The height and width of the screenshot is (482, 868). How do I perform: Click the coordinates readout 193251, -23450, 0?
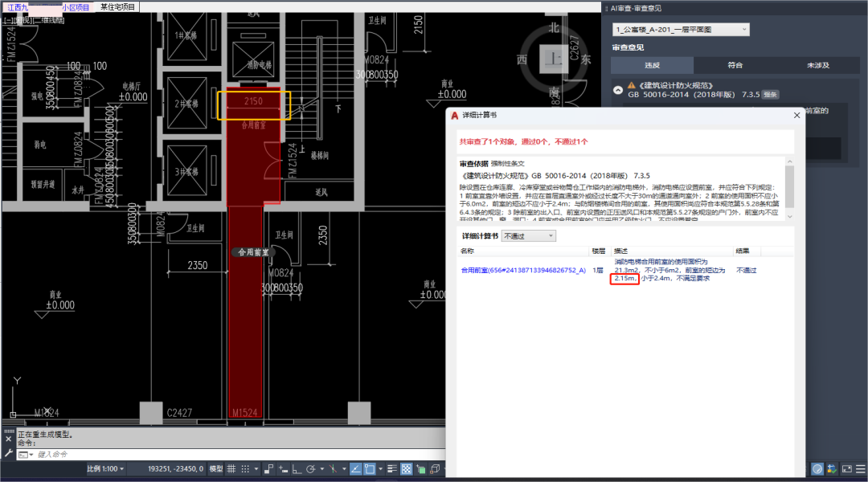coord(175,468)
